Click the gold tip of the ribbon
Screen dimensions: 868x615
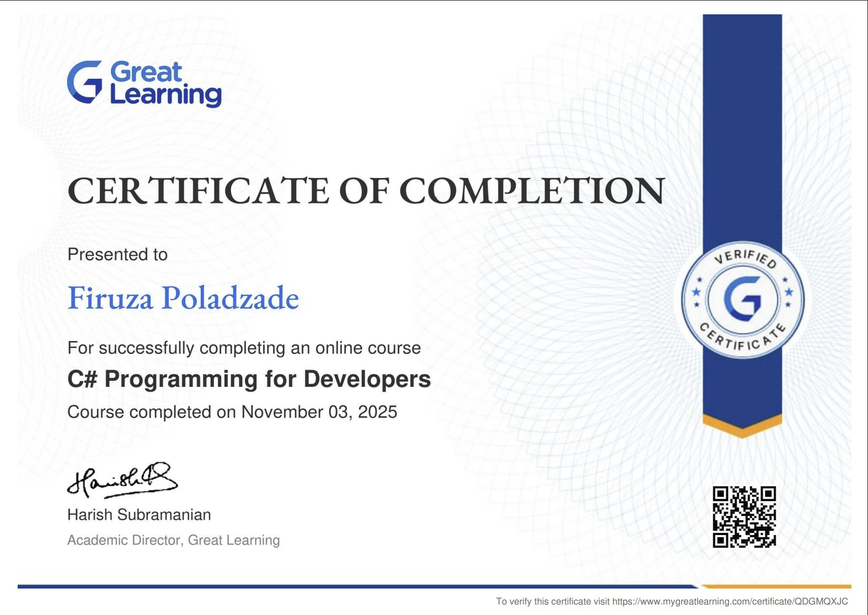(742, 425)
